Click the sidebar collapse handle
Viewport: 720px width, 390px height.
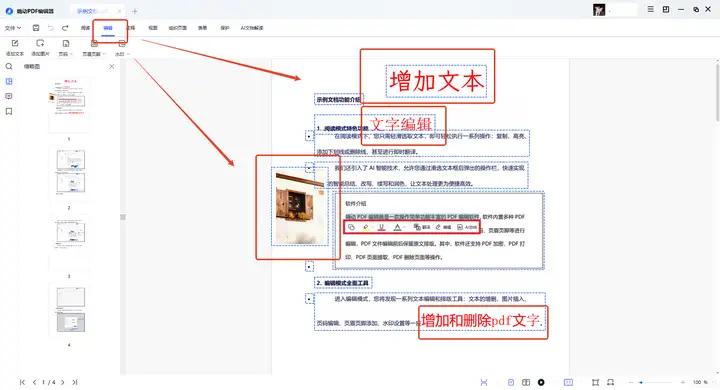[123, 217]
